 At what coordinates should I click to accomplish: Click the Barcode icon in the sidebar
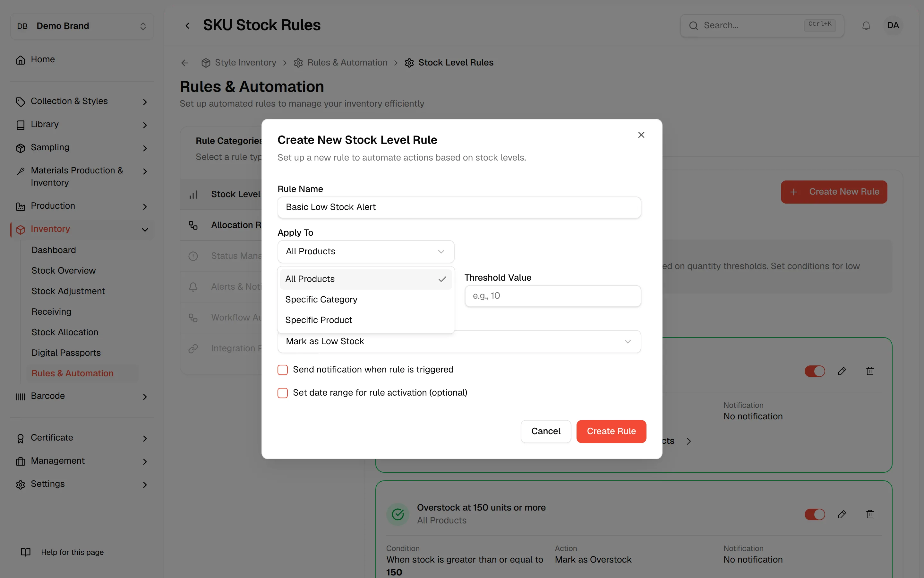tap(21, 397)
